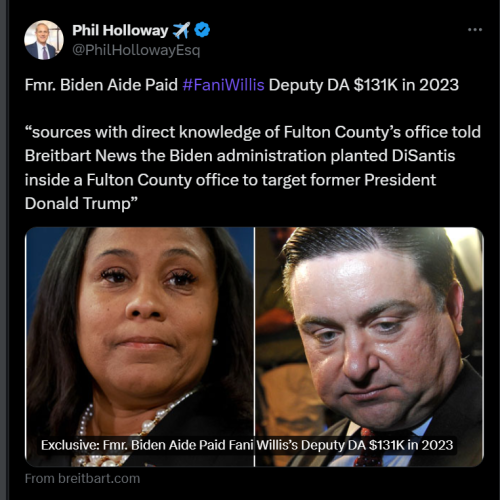The image size is (500, 500).
Task: View the woman's photo in the link card
Action: tap(140, 347)
